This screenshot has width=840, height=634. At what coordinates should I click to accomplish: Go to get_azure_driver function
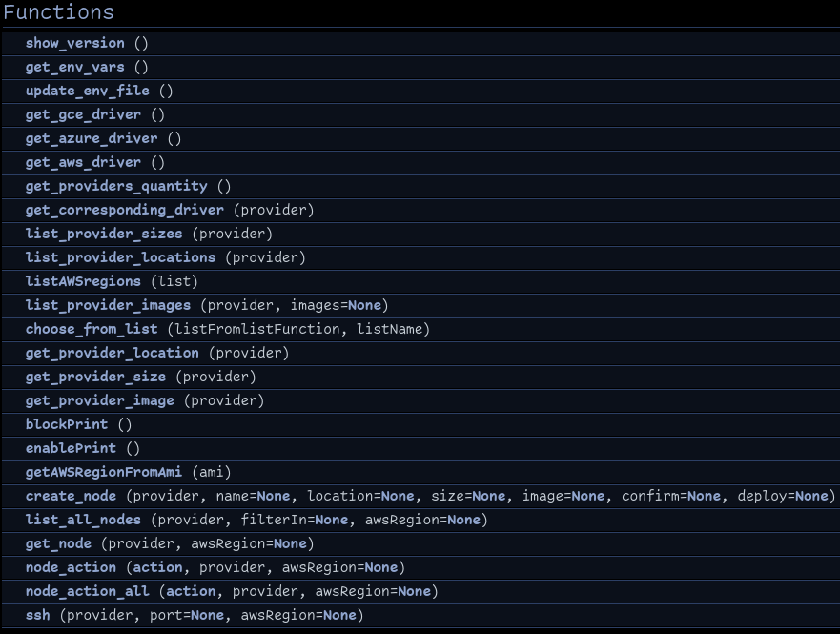click(x=92, y=138)
